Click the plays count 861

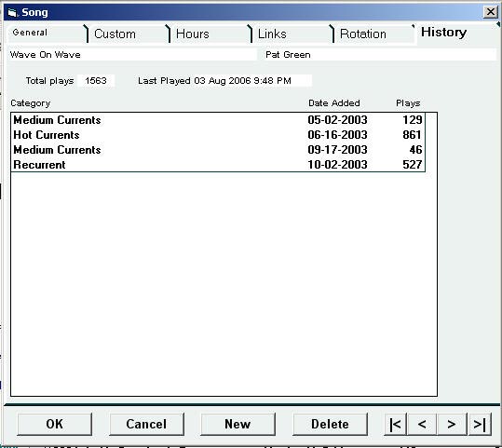tap(413, 135)
